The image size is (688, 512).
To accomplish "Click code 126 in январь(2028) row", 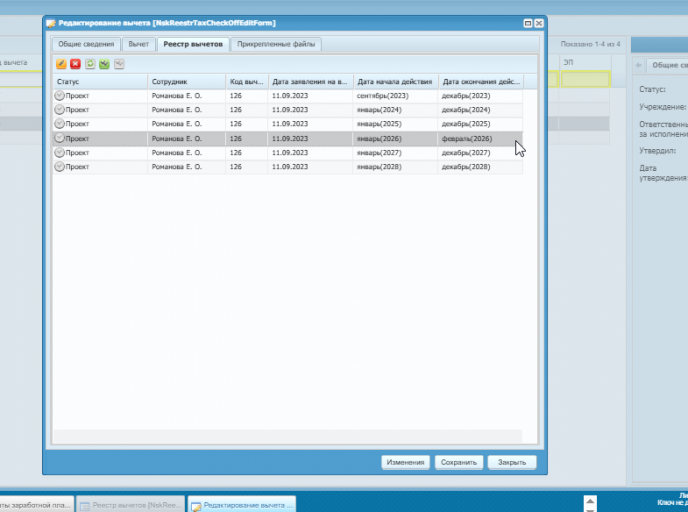I will 236,167.
